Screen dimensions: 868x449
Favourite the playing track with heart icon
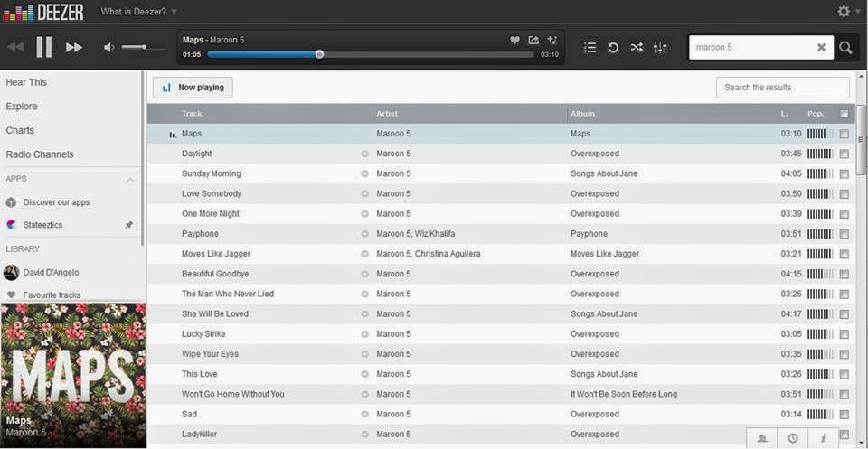514,40
